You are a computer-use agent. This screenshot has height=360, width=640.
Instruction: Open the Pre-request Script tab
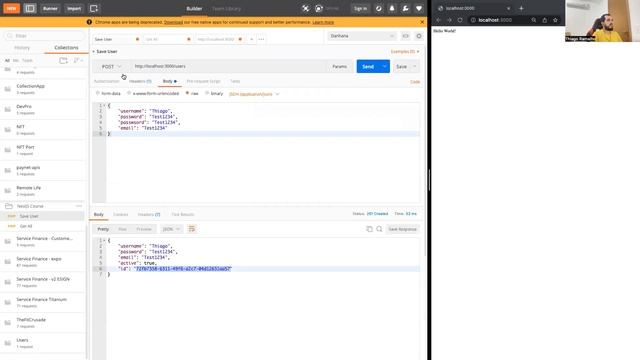(203, 81)
